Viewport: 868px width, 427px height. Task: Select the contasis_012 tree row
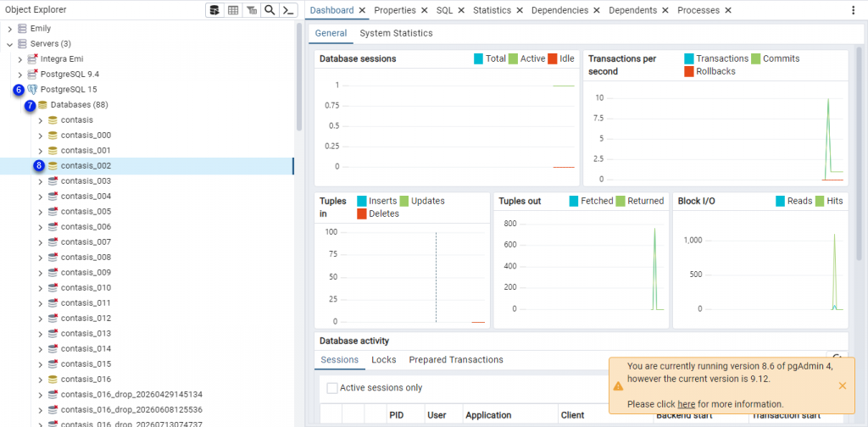coord(147,318)
